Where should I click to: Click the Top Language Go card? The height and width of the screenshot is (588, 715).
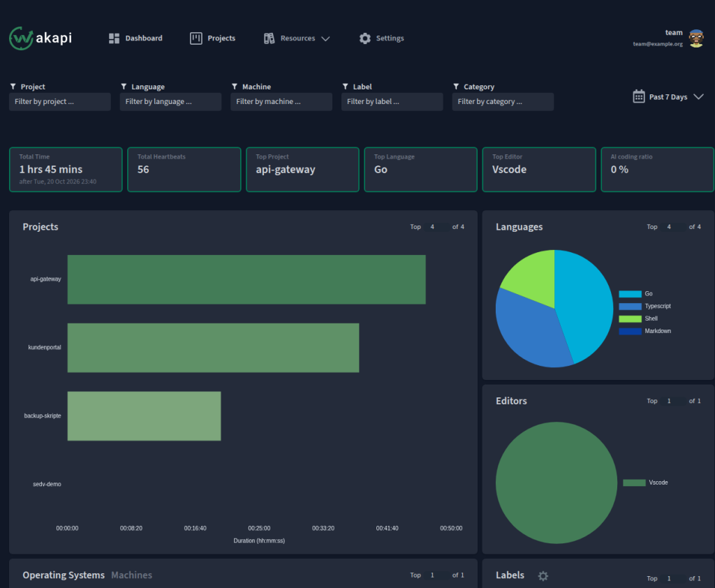(420, 170)
